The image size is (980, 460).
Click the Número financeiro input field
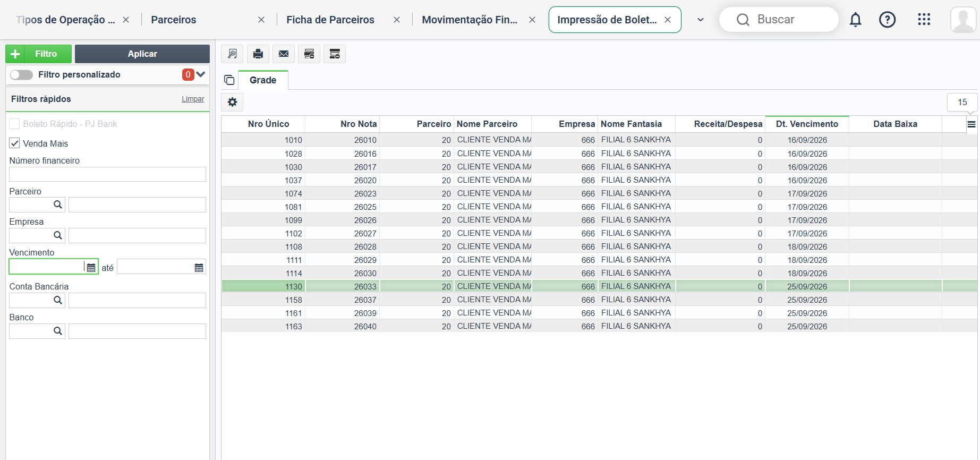click(107, 174)
